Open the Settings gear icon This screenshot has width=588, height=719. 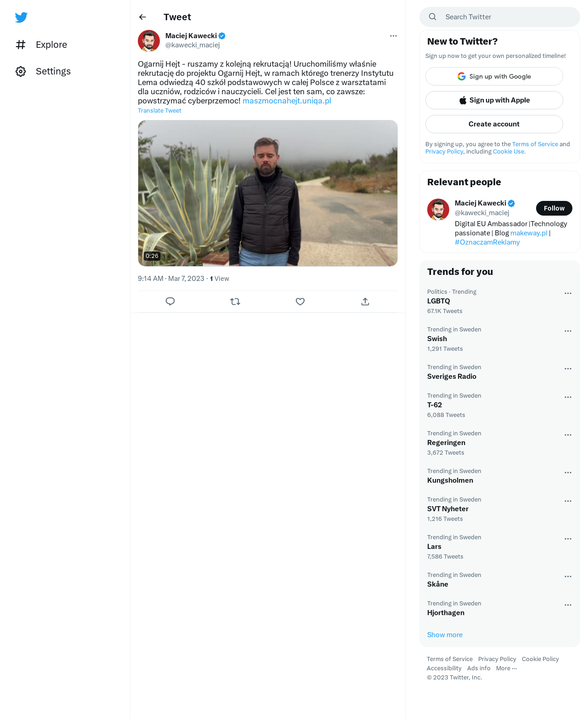[21, 71]
